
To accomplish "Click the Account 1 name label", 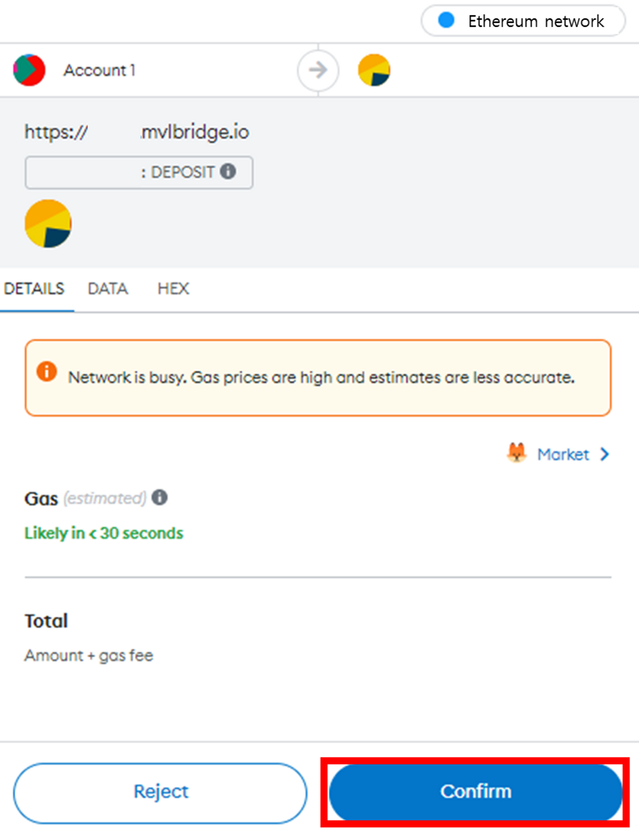I will (100, 70).
